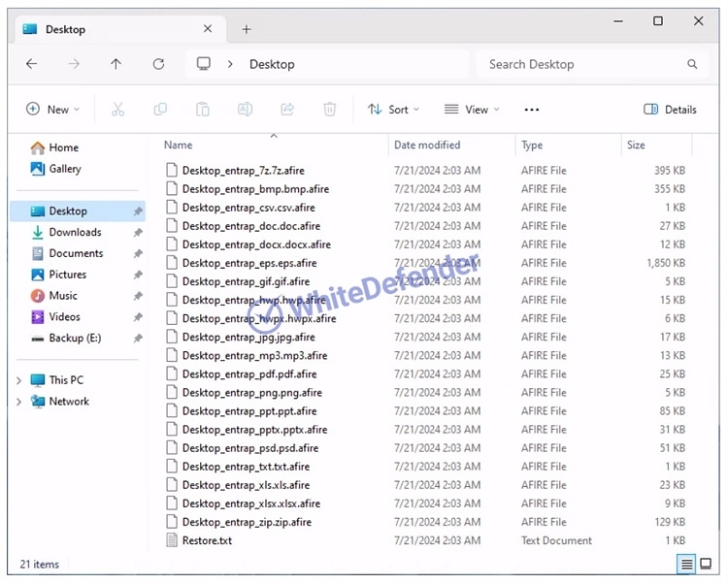This screenshot has width=728, height=584.
Task: Switch to large thumbnails view layout
Action: (707, 564)
